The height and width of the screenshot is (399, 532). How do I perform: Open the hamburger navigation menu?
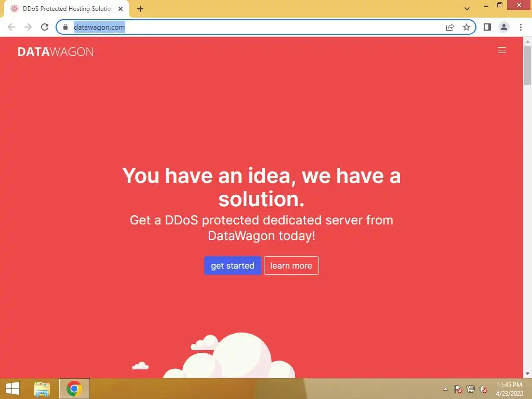point(501,50)
